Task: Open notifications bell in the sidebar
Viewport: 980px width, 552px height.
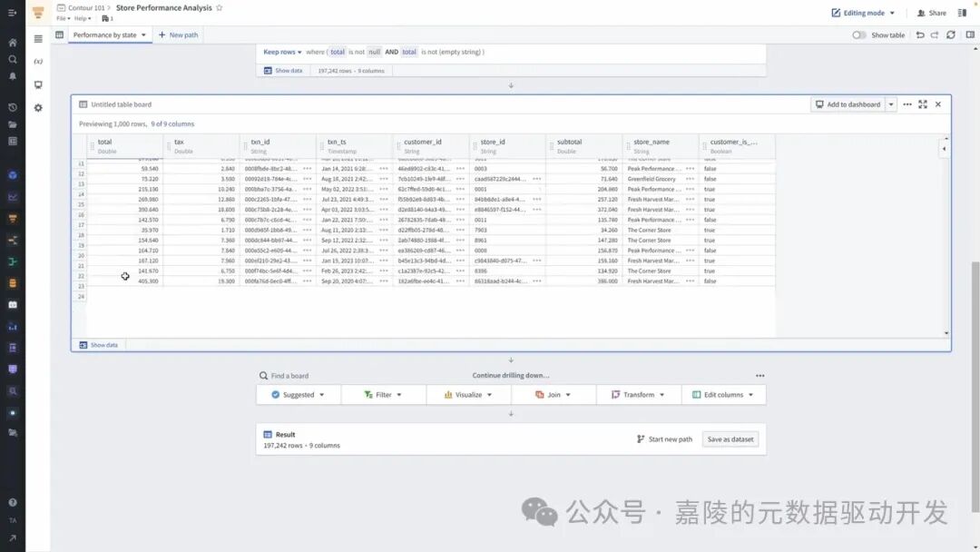Action: (x=13, y=75)
